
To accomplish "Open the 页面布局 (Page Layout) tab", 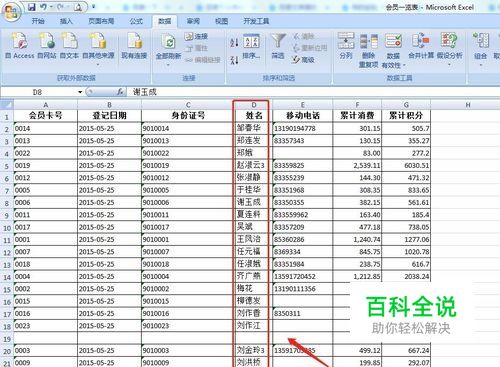I will coord(101,21).
